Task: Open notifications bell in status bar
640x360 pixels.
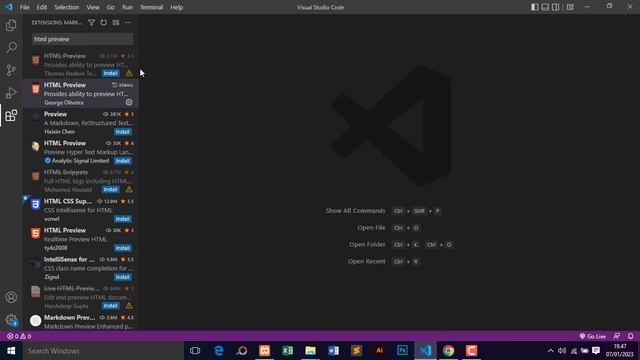Action: click(x=631, y=336)
